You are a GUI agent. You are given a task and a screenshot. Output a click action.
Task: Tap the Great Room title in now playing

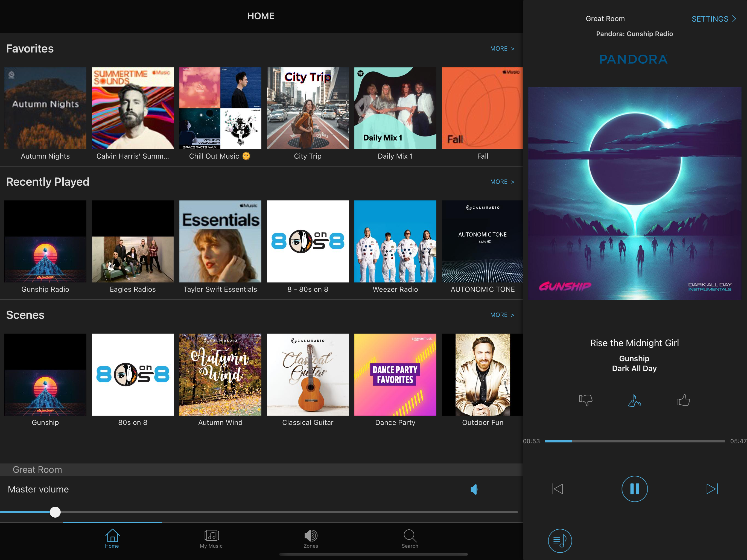click(605, 19)
